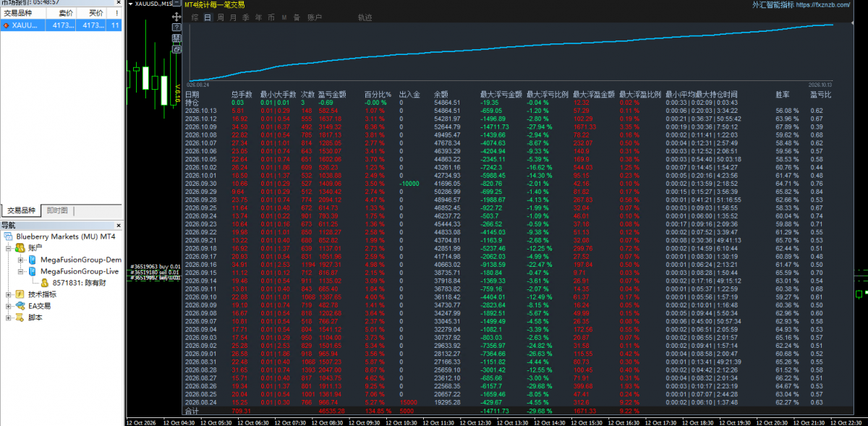Expand the EA交易 tree node

coord(9,306)
